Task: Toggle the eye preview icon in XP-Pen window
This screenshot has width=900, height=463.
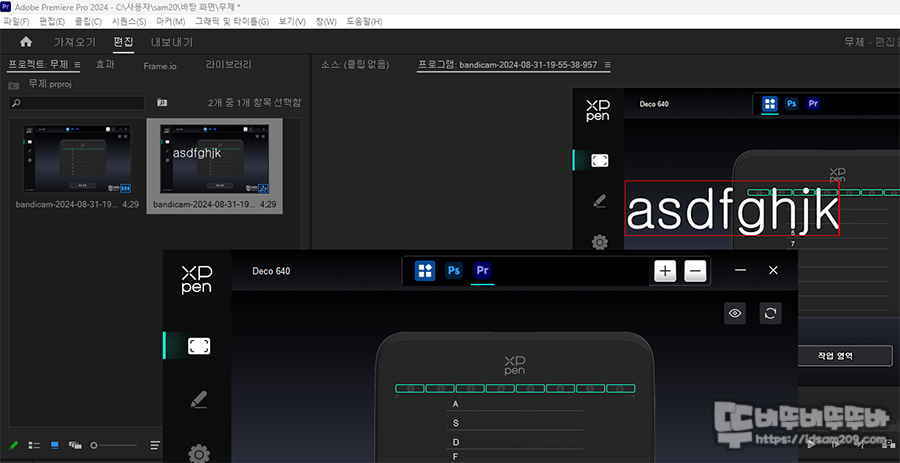Action: coord(735,313)
